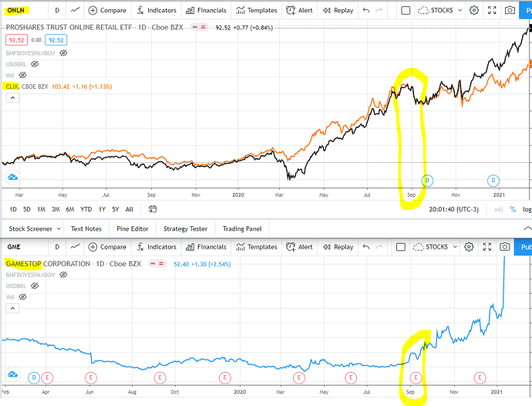
Task: Click the dividend D marker near 2021 in ONLN chart
Action: (493, 181)
